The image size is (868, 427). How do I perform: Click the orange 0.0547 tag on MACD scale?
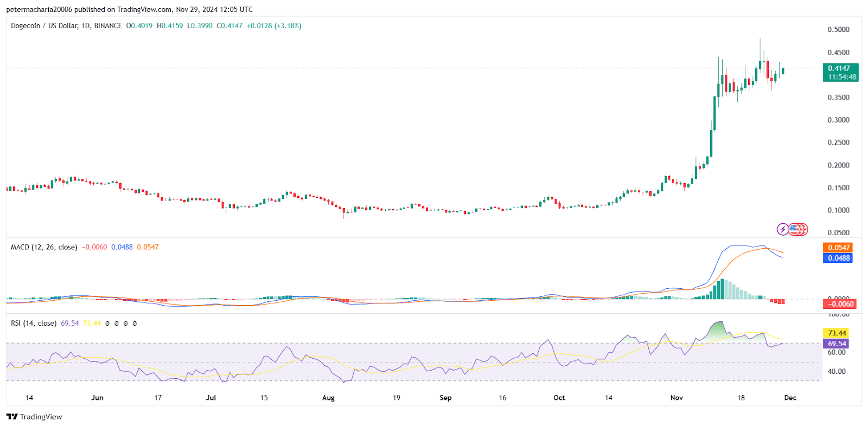[x=838, y=248]
